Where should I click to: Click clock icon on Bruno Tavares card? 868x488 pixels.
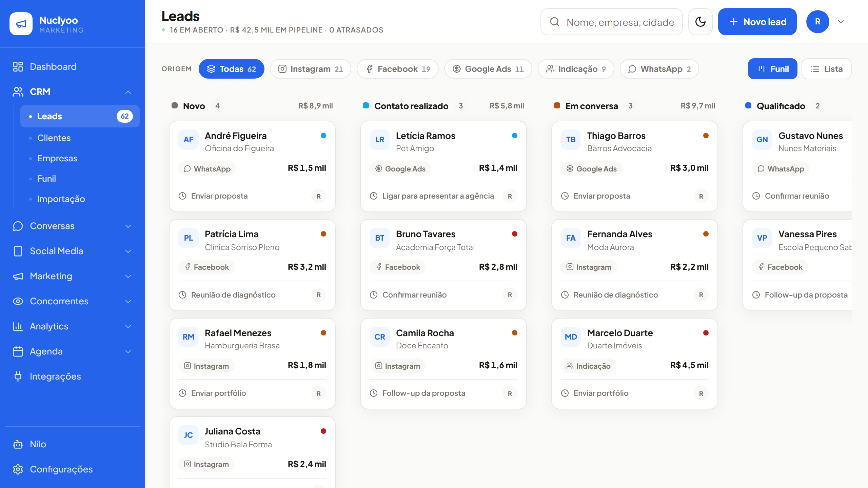pyautogui.click(x=374, y=295)
